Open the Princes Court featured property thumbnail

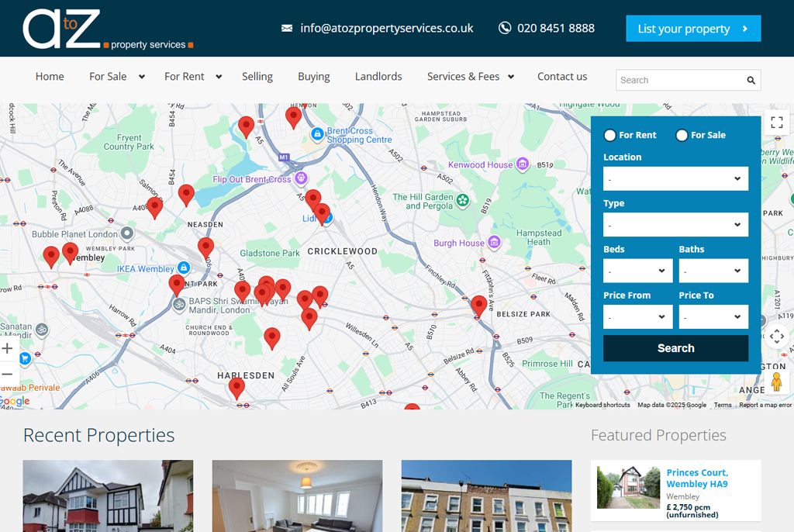click(628, 488)
